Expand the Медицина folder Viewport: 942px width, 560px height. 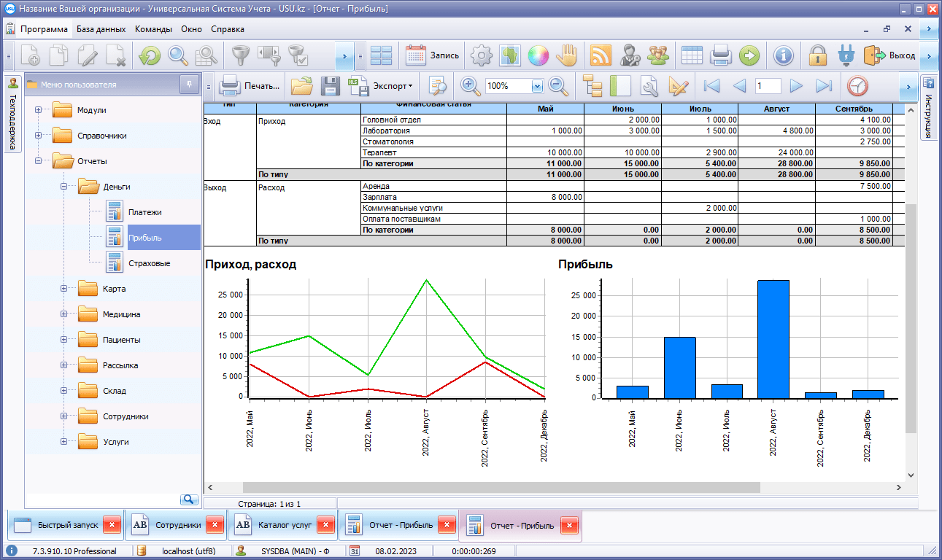63,314
